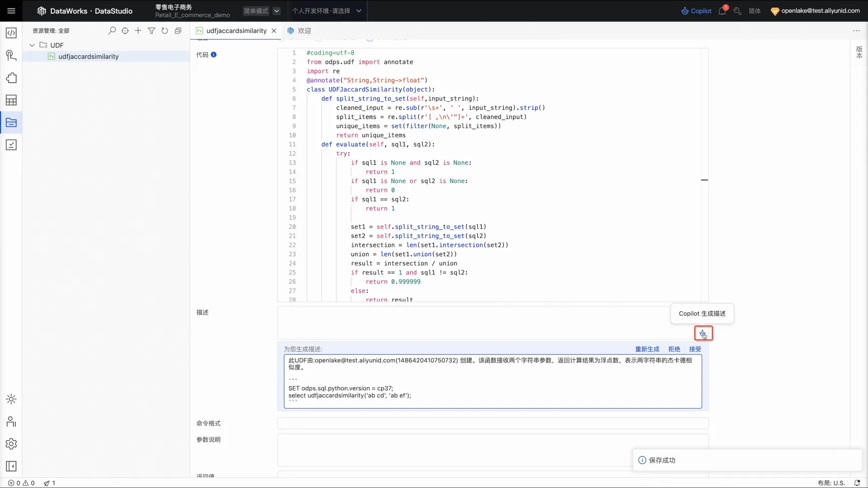Click the 布局: U.S. status entry
This screenshot has width=868, height=488.
pos(831,483)
